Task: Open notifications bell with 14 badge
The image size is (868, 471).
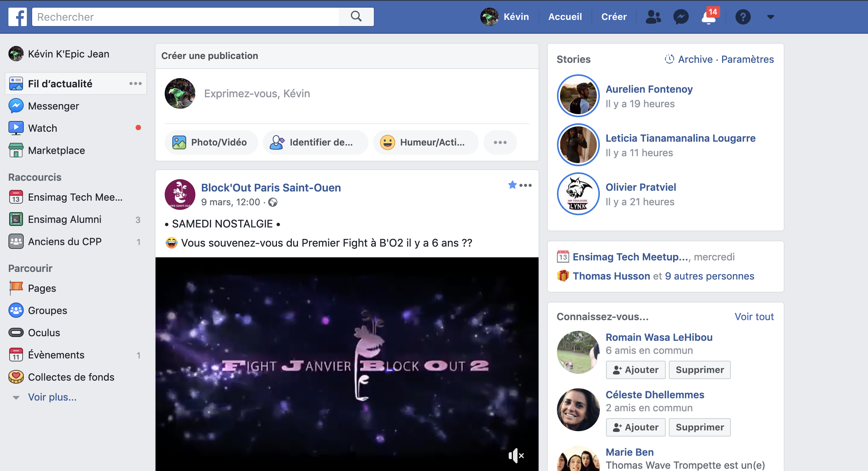Action: point(709,17)
